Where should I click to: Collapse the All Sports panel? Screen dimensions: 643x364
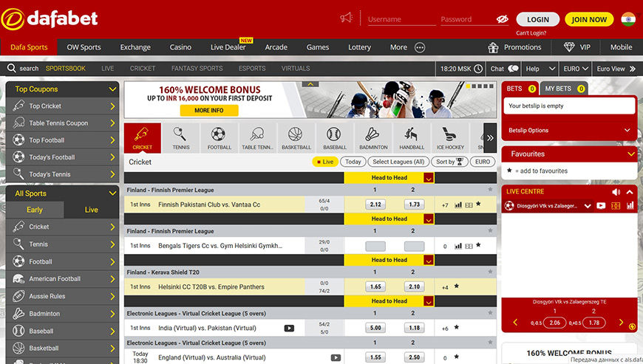click(112, 193)
